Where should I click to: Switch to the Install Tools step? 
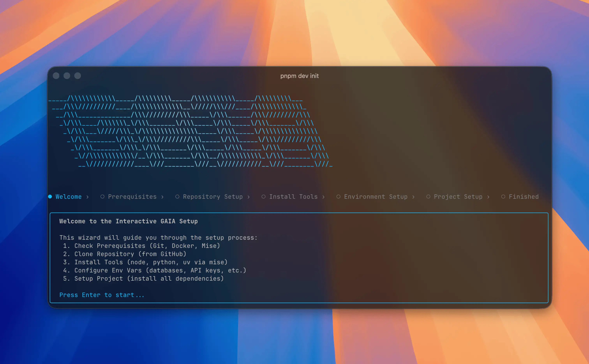click(293, 197)
